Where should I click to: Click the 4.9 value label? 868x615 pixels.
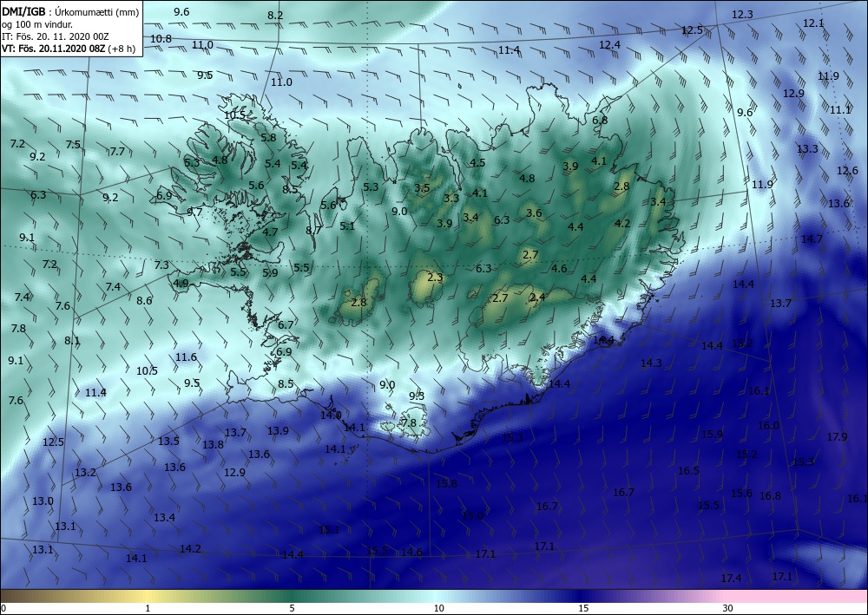point(181,283)
